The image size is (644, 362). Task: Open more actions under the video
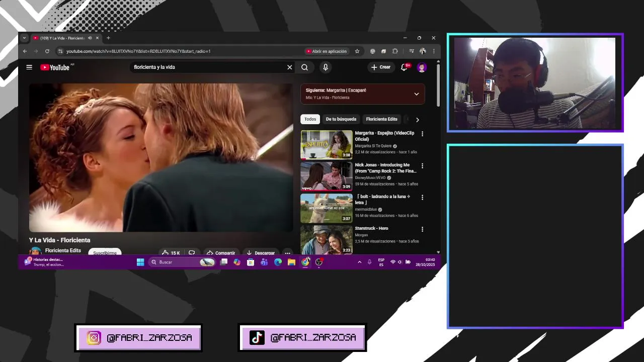(287, 253)
